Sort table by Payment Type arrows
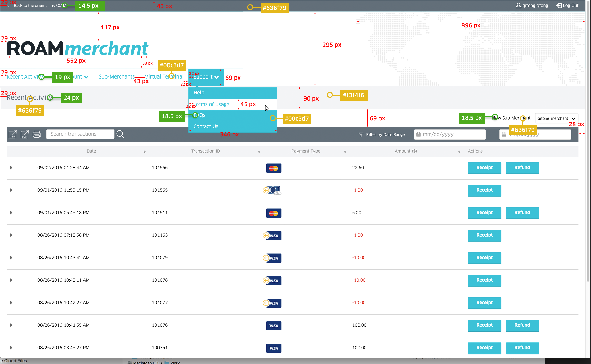The width and height of the screenshot is (591, 364). point(345,152)
